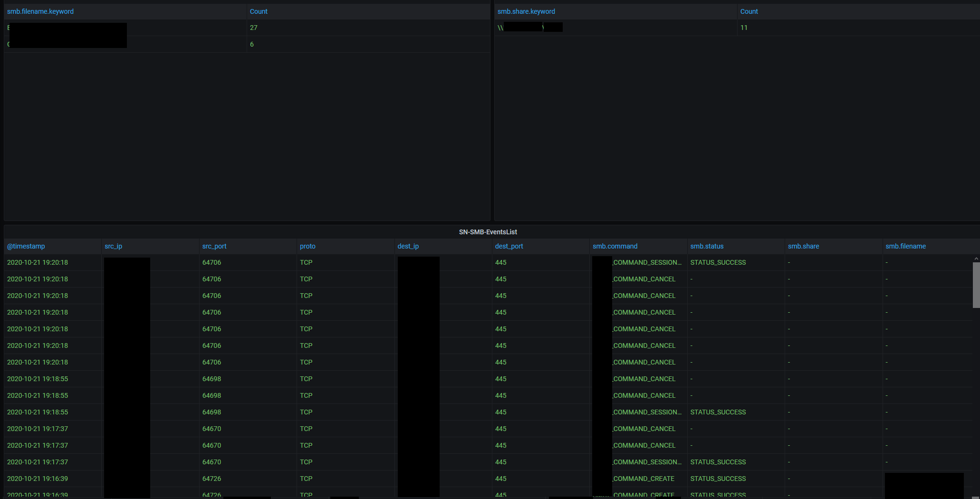Viewport: 980px width, 499px height.
Task: Click STATUS_SUCCESS in the 19:20:18 row
Action: coord(718,262)
